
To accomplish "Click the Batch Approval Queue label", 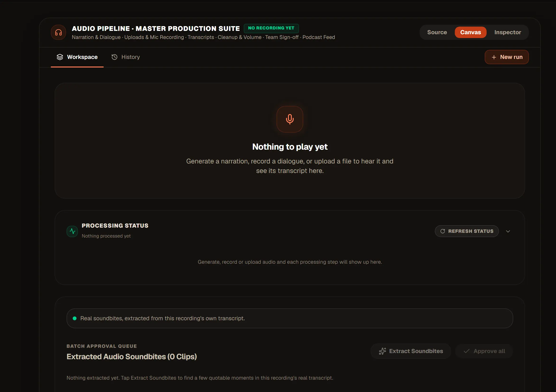I will coord(101,346).
